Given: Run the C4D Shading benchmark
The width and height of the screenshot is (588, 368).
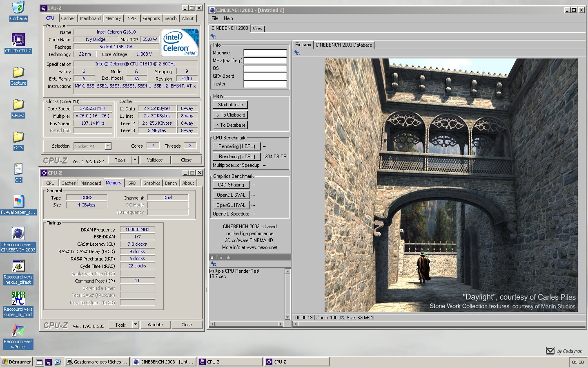Looking at the screenshot, I should pyautogui.click(x=231, y=185).
